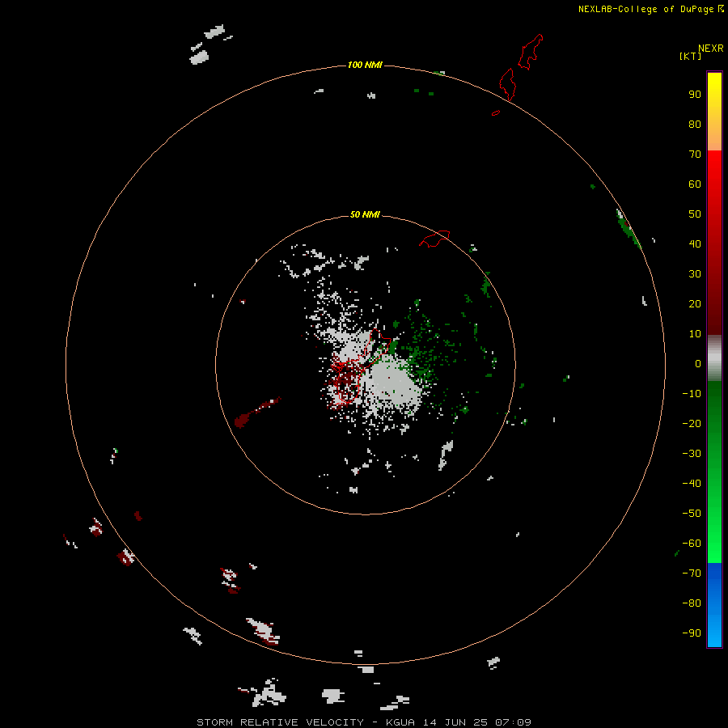
Task: Click the 07:09 timestamp
Action: pos(513,722)
